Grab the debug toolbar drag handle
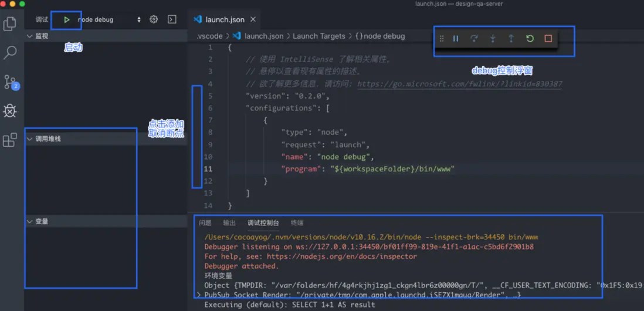 pyautogui.click(x=442, y=39)
